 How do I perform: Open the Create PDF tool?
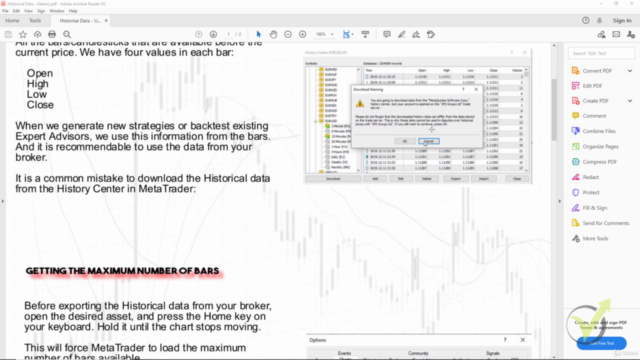coord(596,101)
